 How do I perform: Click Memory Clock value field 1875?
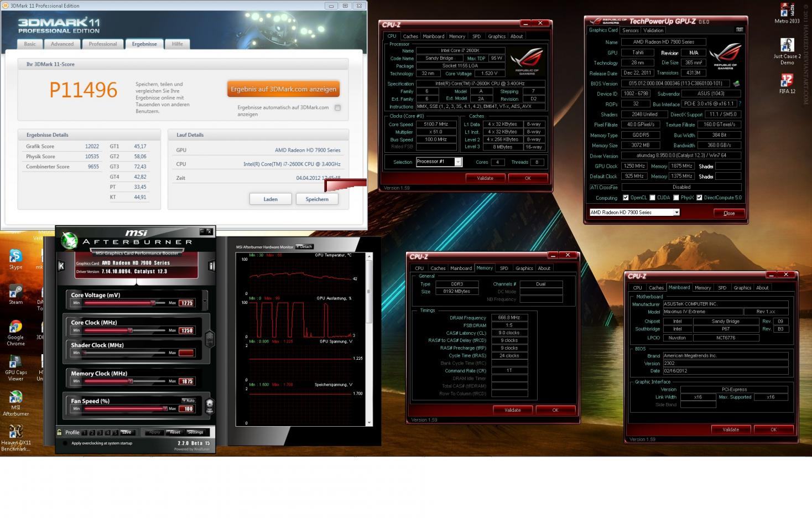point(186,381)
